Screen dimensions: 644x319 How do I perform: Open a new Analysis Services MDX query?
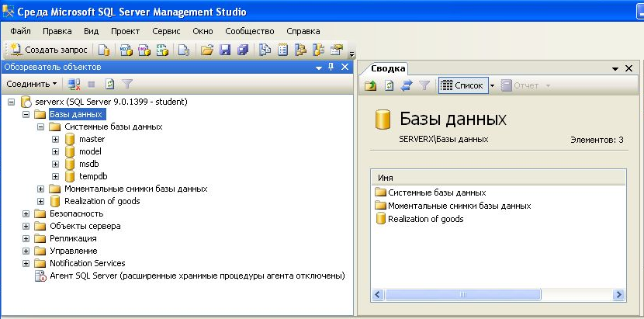(126, 50)
